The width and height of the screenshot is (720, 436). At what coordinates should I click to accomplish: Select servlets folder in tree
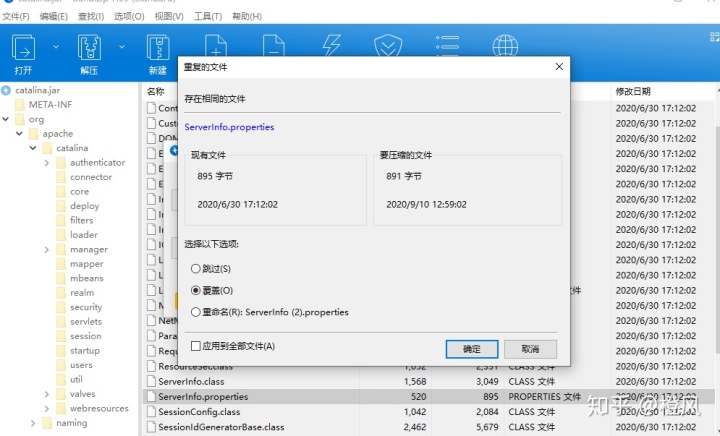pyautogui.click(x=86, y=322)
